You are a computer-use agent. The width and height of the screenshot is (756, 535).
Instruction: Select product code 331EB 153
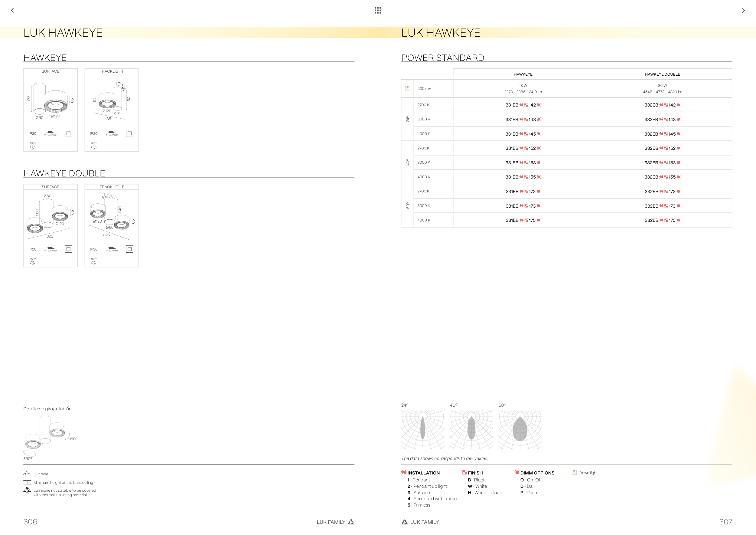523,163
